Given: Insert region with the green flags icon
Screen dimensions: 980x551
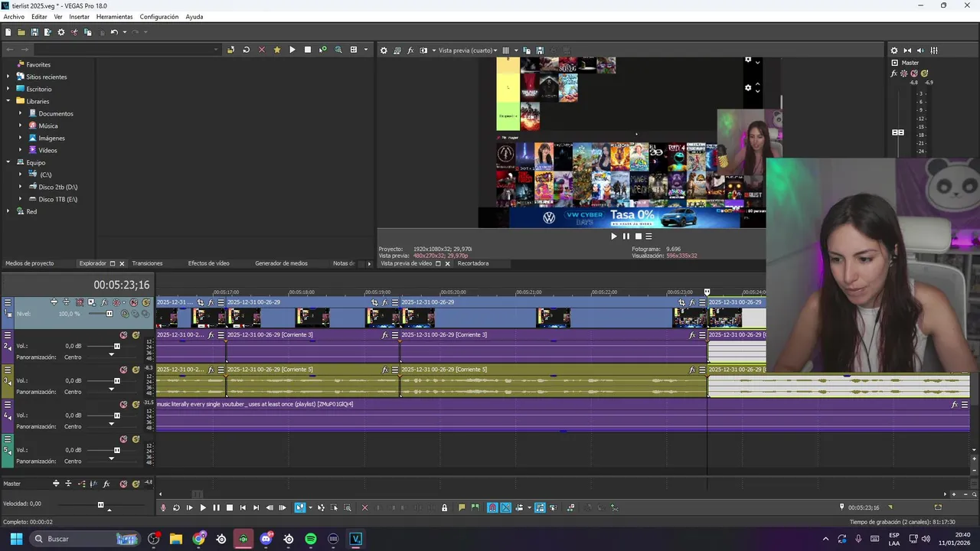Looking at the screenshot, I should [x=475, y=507].
